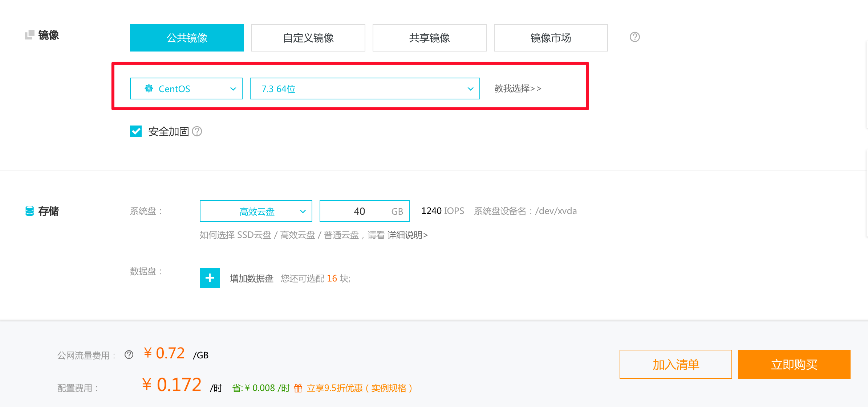The height and width of the screenshot is (407, 868).
Task: Click the 教我选择>> link
Action: (x=518, y=89)
